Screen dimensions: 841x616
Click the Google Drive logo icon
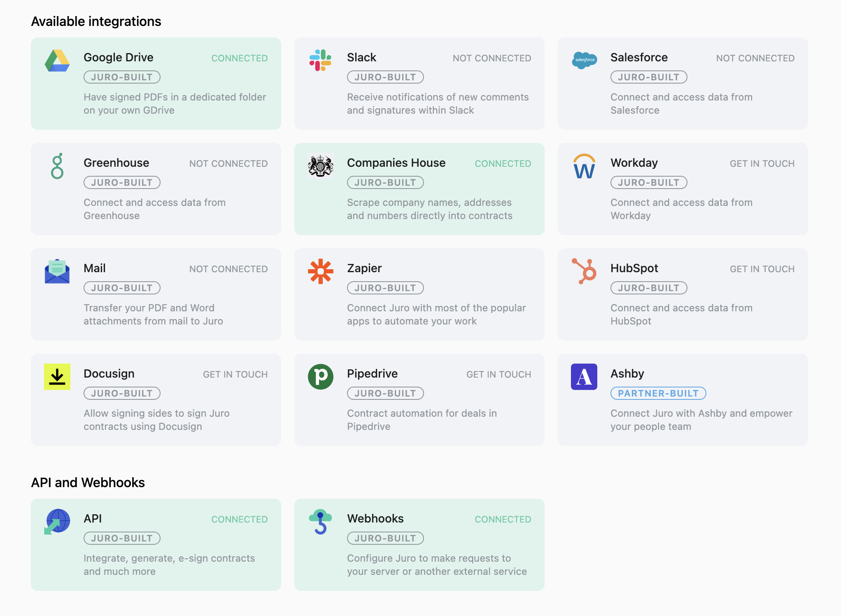pos(57,61)
